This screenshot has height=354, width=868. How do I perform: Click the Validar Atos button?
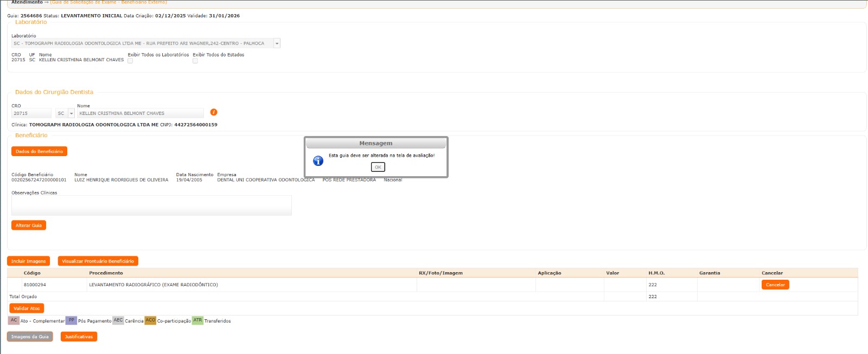pos(27,308)
